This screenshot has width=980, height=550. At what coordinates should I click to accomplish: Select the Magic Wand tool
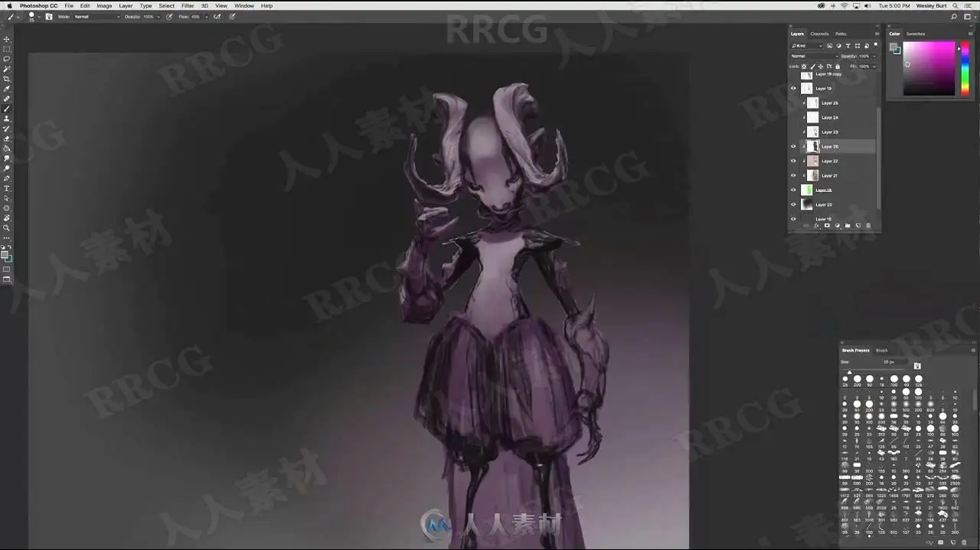[x=7, y=68]
